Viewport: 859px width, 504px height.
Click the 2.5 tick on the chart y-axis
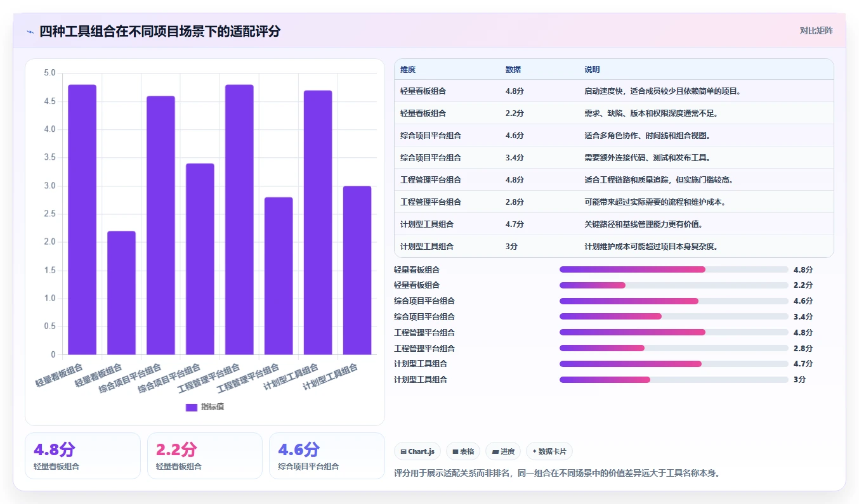pos(49,214)
